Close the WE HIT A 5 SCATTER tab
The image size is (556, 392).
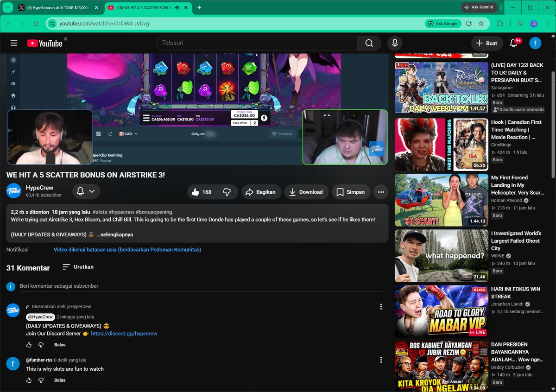coord(185,7)
